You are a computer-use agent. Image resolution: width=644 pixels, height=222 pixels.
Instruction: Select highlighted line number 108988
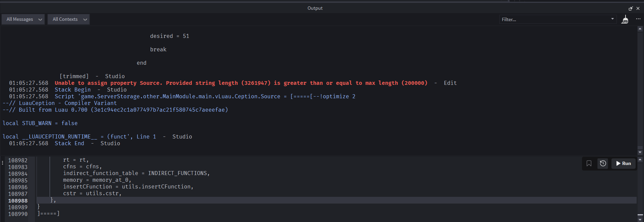coord(18,201)
